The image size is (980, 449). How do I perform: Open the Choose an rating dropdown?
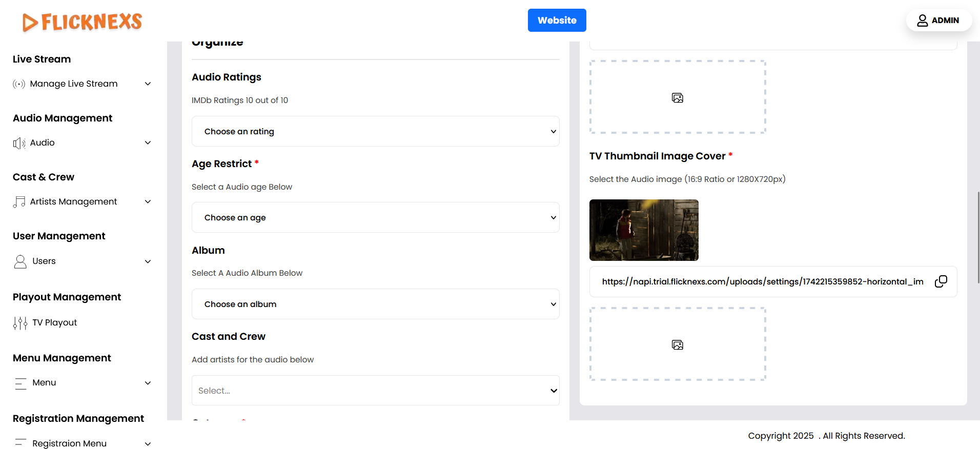pyautogui.click(x=375, y=132)
